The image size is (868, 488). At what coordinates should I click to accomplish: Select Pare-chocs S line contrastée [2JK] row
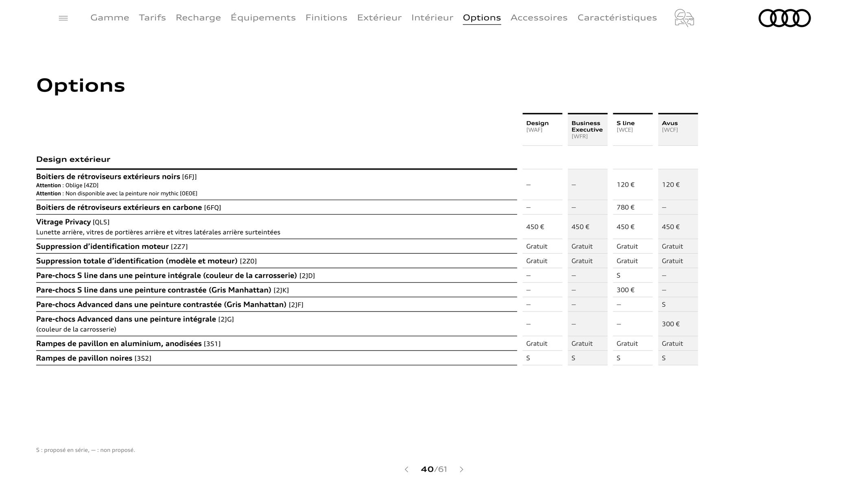coord(277,290)
